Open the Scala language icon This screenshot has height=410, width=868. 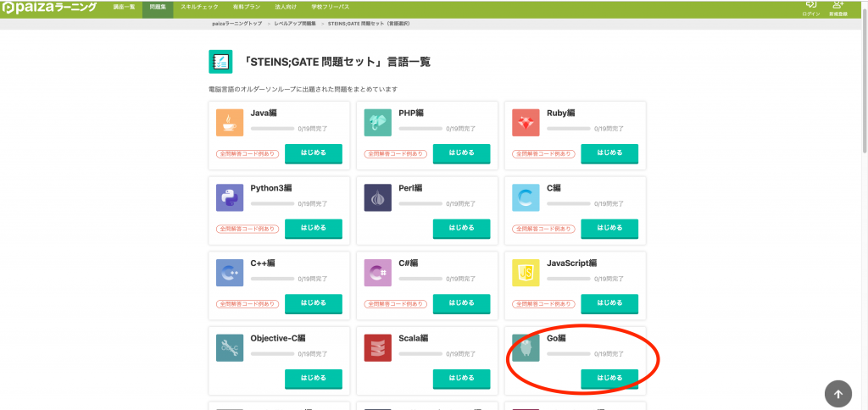[377, 348]
